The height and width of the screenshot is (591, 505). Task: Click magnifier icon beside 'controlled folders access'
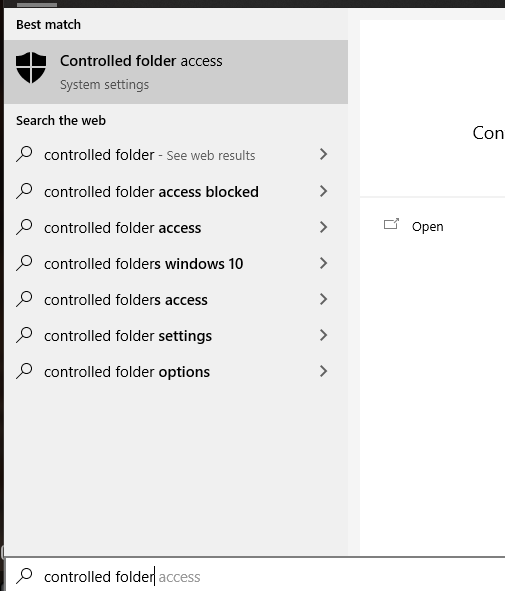[24, 299]
